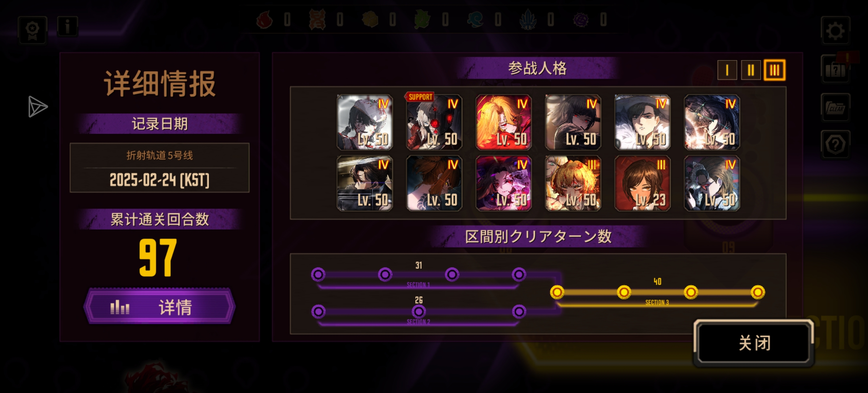The height and width of the screenshot is (393, 868).
Task: Tap the share arrow icon on the left
Action: [x=37, y=107]
